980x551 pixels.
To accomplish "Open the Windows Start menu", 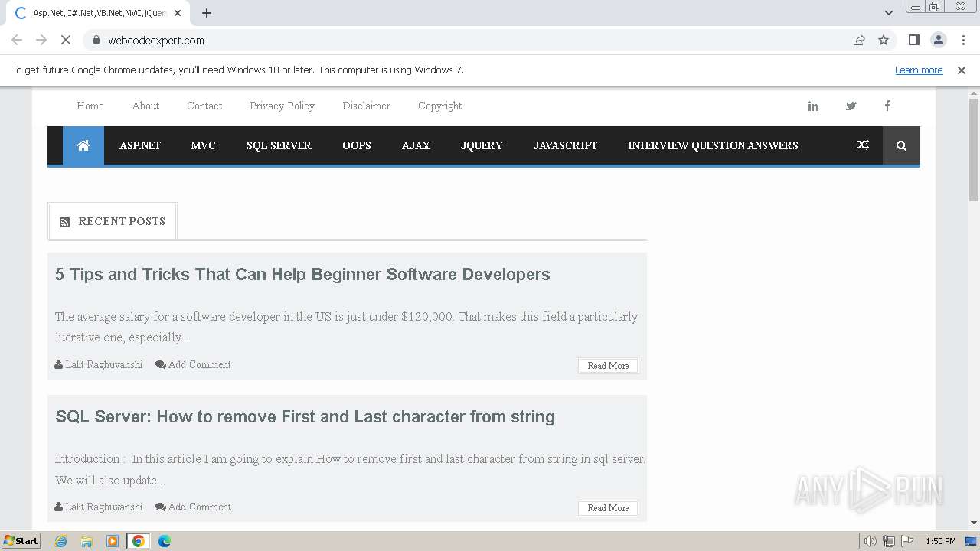I will coord(21,541).
